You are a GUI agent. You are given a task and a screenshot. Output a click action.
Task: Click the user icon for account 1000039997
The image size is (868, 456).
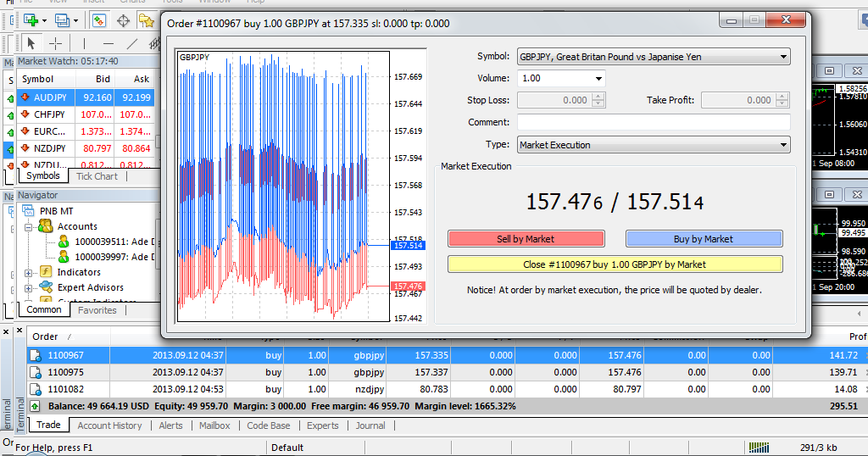pos(64,257)
